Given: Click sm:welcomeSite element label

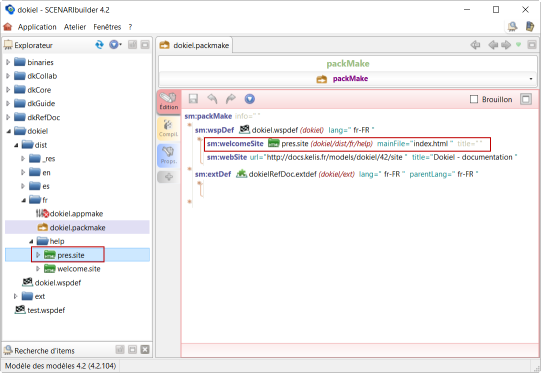Looking at the screenshot, I should (235, 144).
